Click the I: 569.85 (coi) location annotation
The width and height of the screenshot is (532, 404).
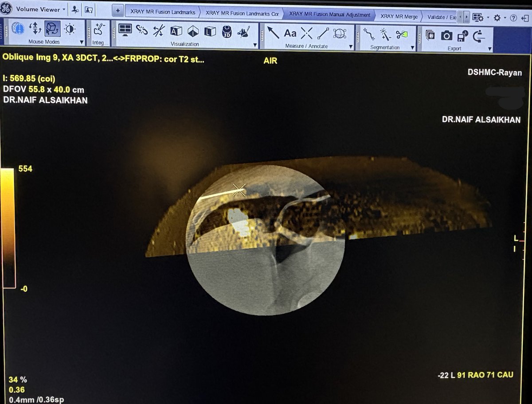(29, 79)
